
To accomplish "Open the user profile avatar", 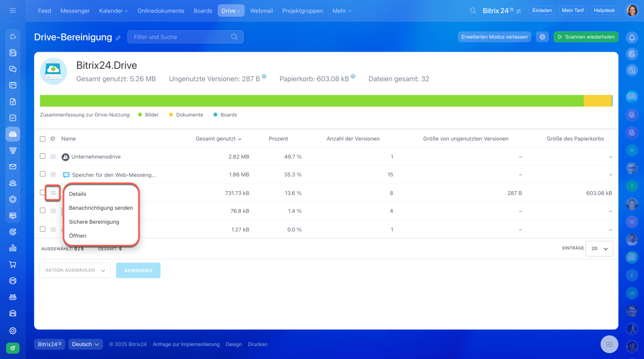I will 632,11.
